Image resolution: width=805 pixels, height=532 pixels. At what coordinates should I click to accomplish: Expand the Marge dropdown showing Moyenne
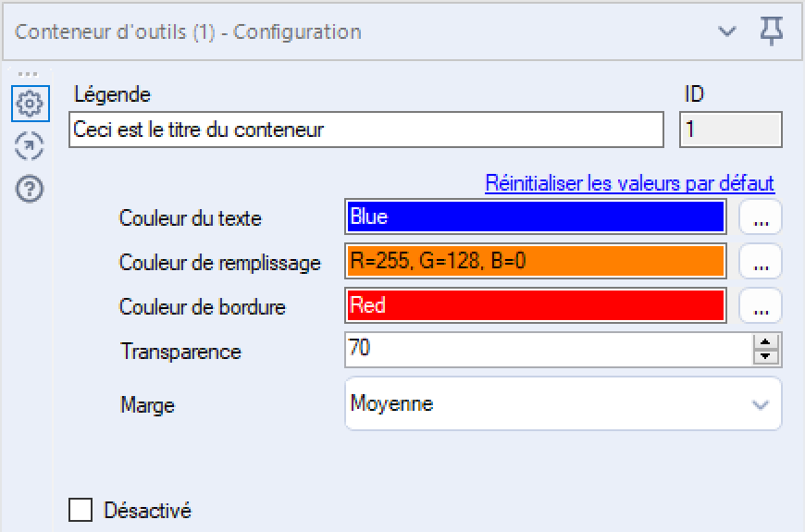click(563, 403)
